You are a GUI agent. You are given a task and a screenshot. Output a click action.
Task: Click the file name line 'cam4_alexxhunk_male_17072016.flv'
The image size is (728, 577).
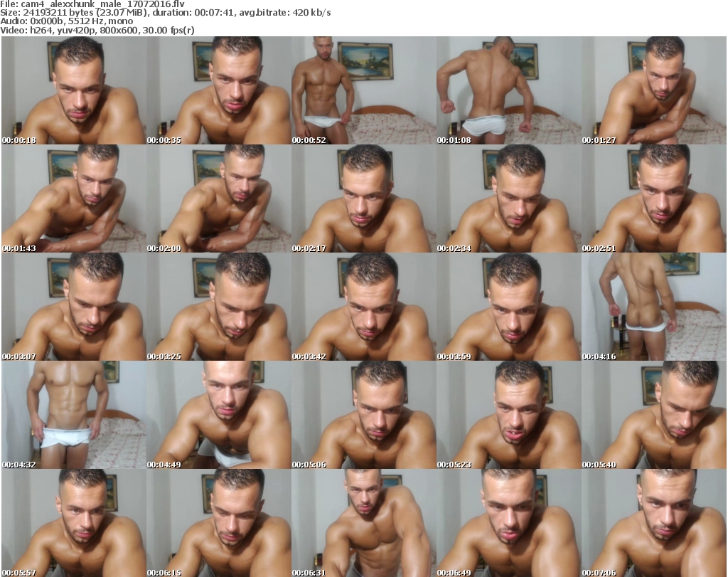click(92, 4)
